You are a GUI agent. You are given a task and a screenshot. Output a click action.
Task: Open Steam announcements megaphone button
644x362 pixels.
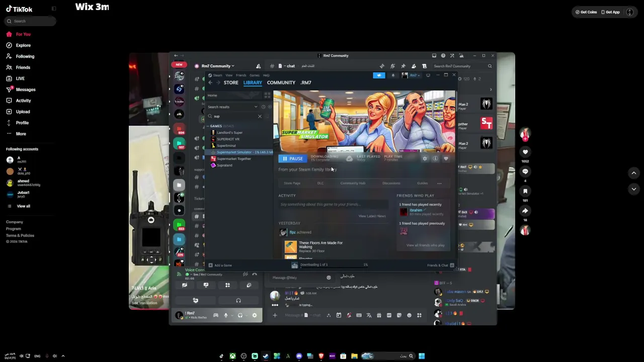click(379, 75)
